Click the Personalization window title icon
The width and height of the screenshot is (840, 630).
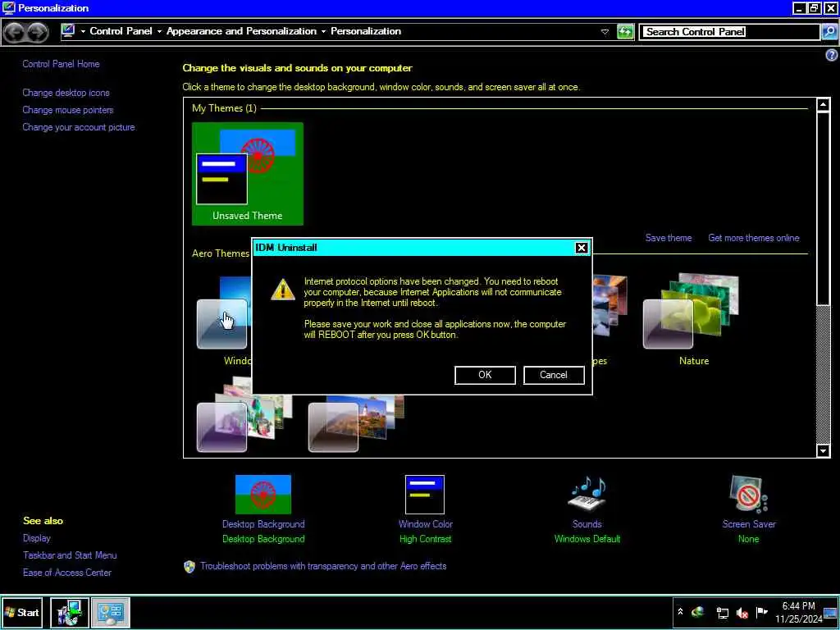coord(8,8)
